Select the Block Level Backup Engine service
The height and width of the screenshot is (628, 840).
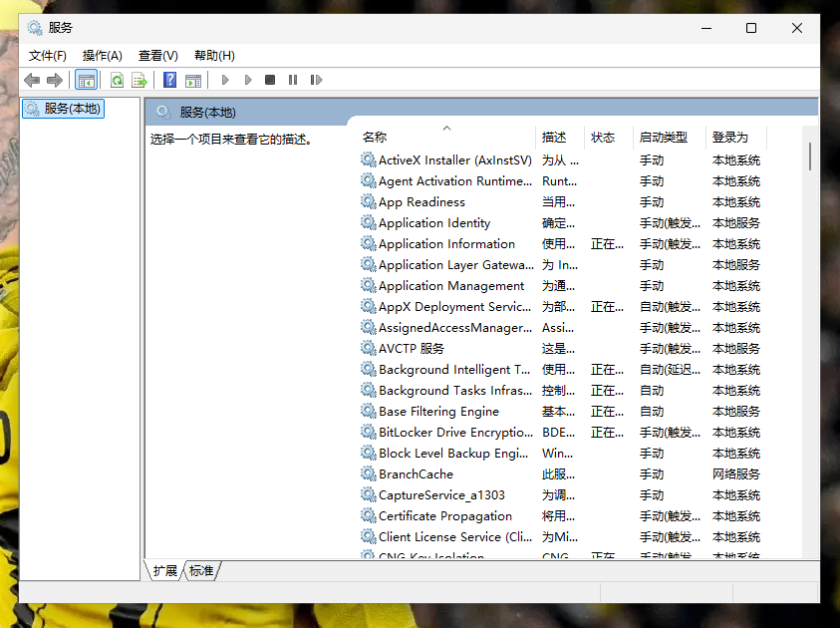point(563,453)
